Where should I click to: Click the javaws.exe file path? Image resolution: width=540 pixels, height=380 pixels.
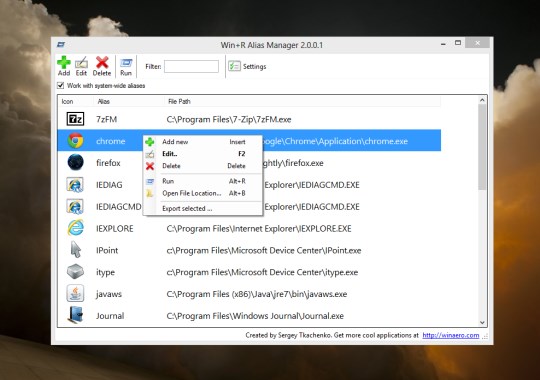tap(257, 294)
